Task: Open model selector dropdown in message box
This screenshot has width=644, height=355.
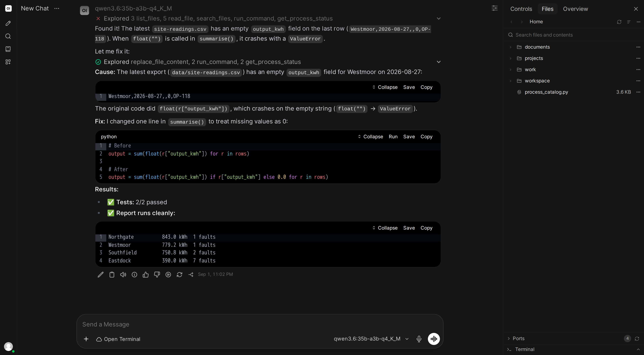Action: [371, 339]
